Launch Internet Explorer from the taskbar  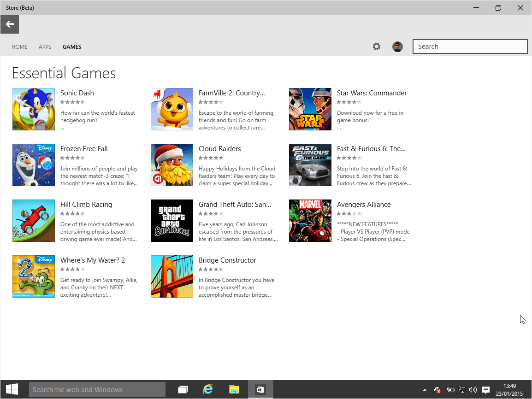[x=207, y=389]
